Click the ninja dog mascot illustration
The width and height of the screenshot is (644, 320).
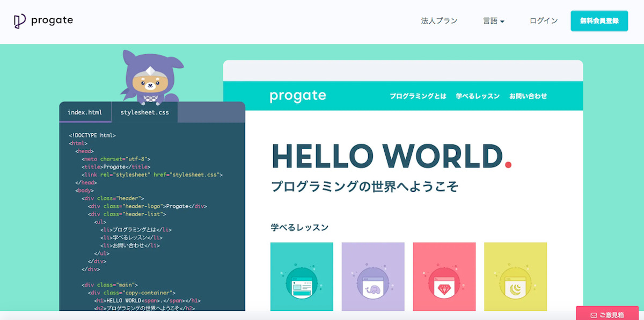150,77
